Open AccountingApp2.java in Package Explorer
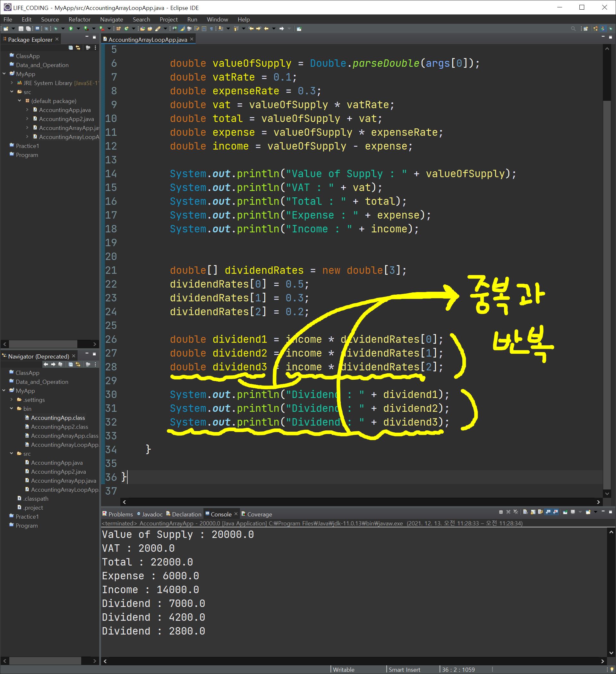 click(x=66, y=119)
